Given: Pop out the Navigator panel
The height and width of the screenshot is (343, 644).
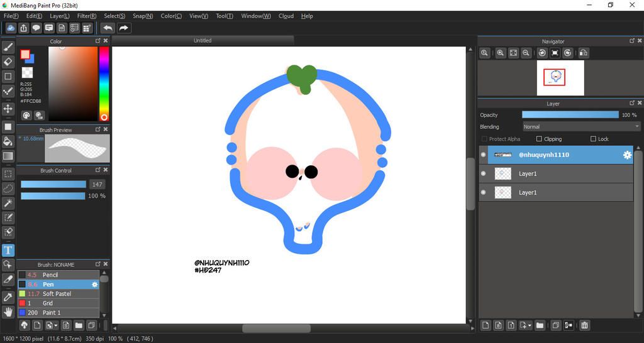Looking at the screenshot, I should point(632,41).
